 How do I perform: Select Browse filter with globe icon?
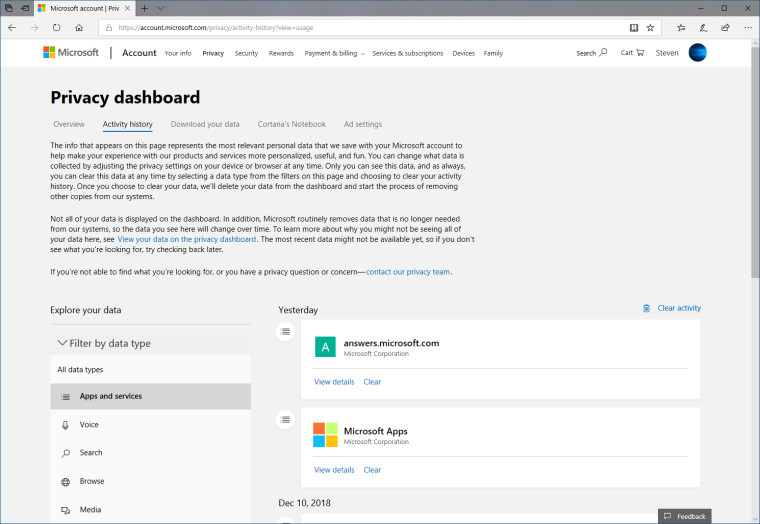(151, 481)
